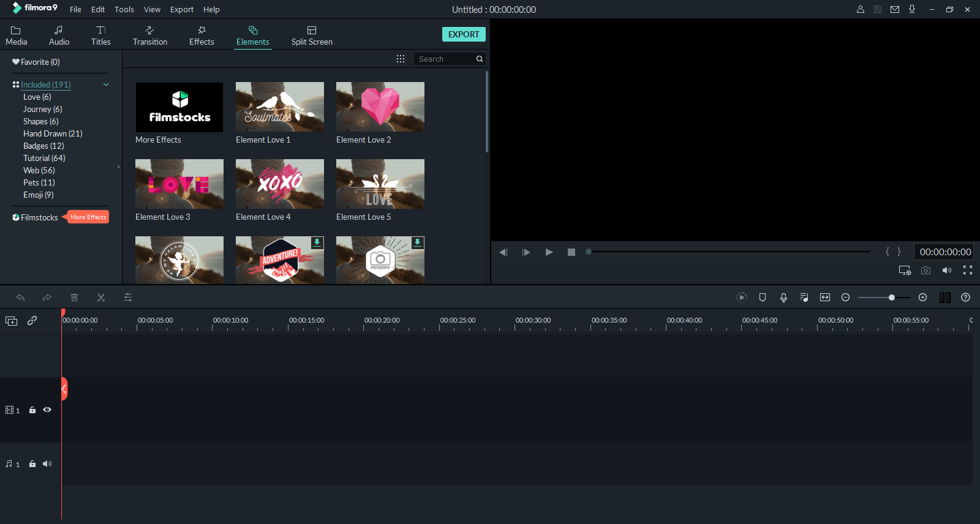This screenshot has width=980, height=524.
Task: Open the Filmstocks More Effects thumbnail
Action: 179,107
